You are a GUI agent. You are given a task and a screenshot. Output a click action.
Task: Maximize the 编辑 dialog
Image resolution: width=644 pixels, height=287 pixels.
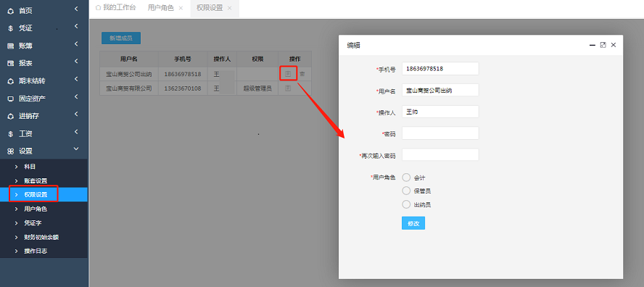tap(603, 45)
